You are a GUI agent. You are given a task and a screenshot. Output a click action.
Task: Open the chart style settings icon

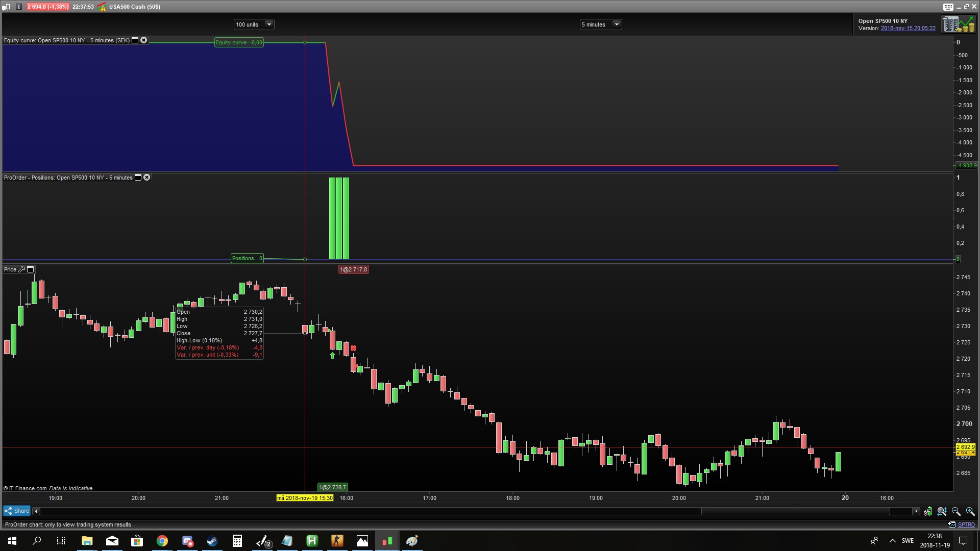[x=927, y=511]
